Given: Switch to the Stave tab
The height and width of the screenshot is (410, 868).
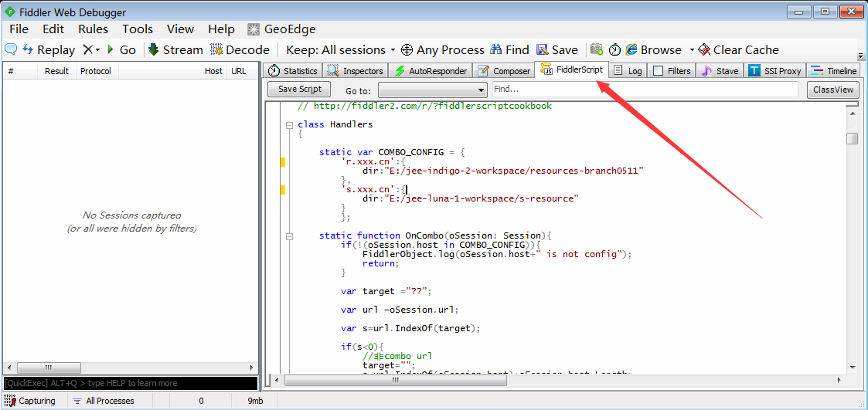Looking at the screenshot, I should (720, 71).
